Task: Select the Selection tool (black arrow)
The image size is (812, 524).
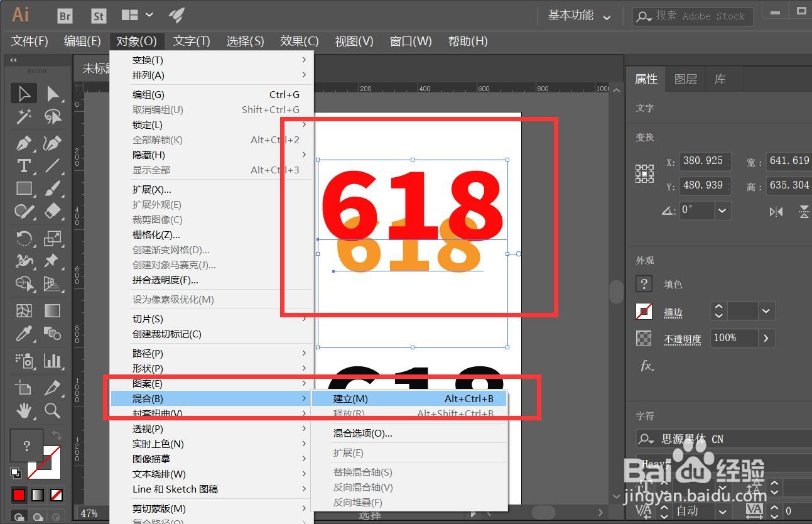Action: coord(24,93)
